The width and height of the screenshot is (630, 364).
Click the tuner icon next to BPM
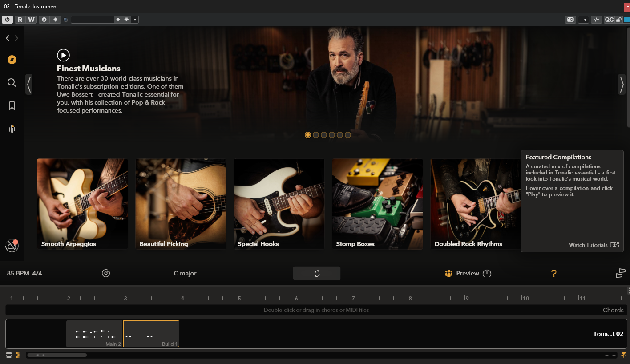106,273
